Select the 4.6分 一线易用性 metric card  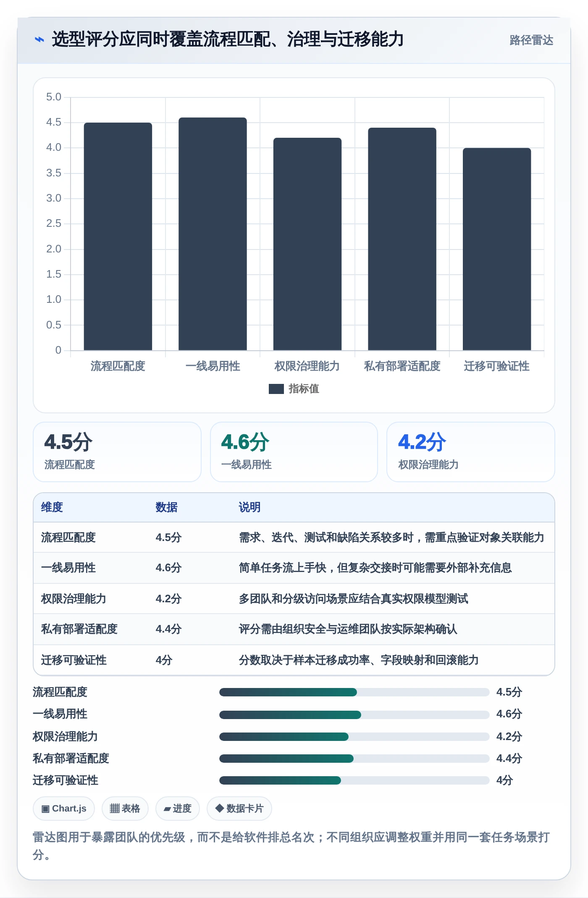(x=294, y=452)
